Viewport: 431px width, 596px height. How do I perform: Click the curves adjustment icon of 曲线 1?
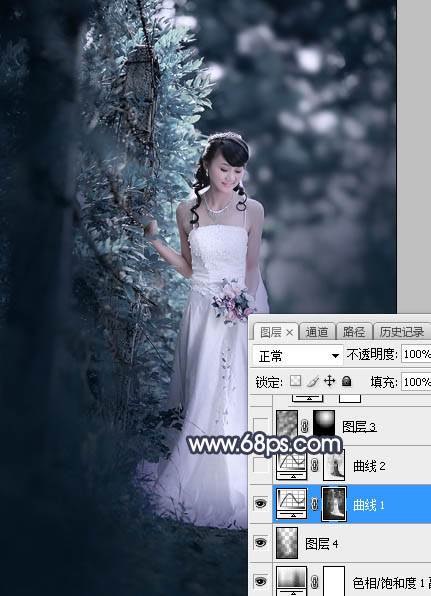pyautogui.click(x=292, y=504)
